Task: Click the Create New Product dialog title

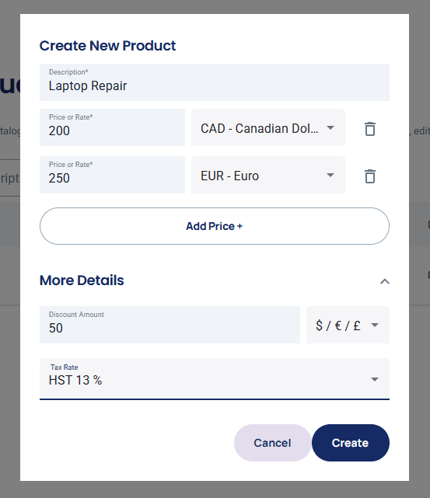Action: (x=107, y=46)
